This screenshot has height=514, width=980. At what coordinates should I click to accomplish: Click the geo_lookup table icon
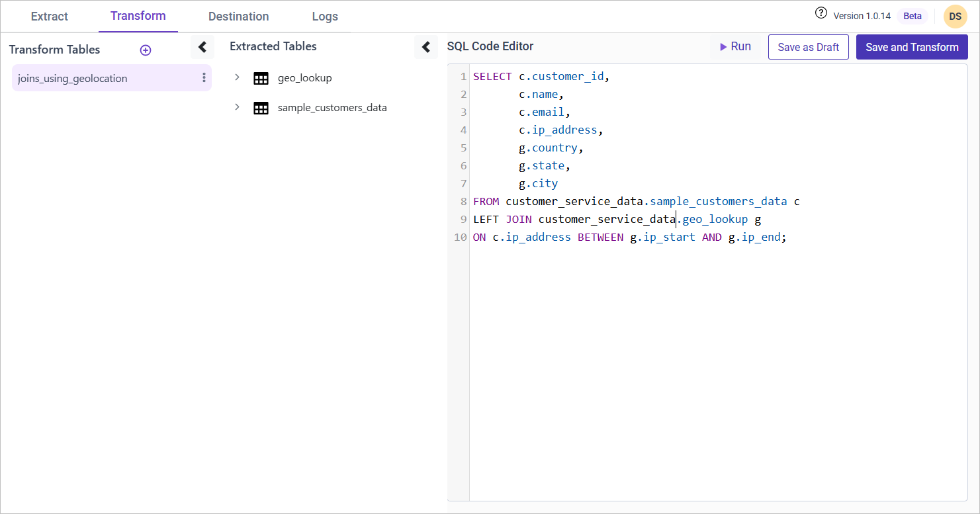pyautogui.click(x=261, y=79)
